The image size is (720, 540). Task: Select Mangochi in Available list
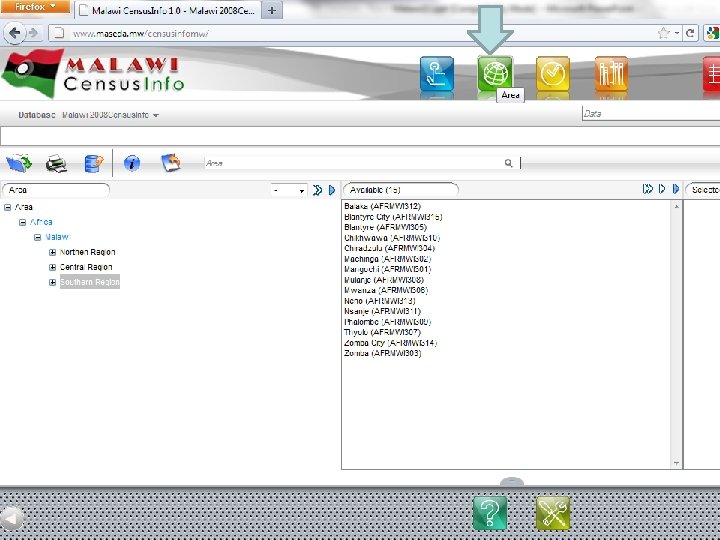point(388,270)
